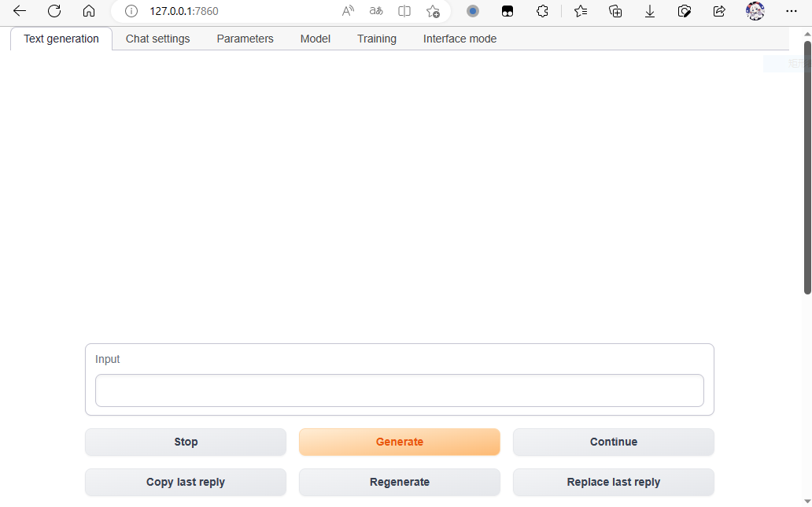This screenshot has width=812, height=507.
Task: Activate the Read aloud icon
Action: [x=348, y=11]
